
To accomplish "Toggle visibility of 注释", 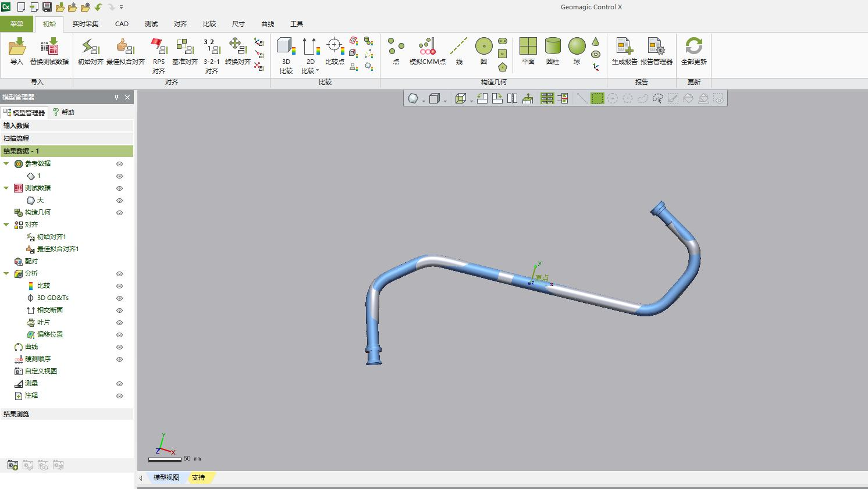I will point(120,396).
